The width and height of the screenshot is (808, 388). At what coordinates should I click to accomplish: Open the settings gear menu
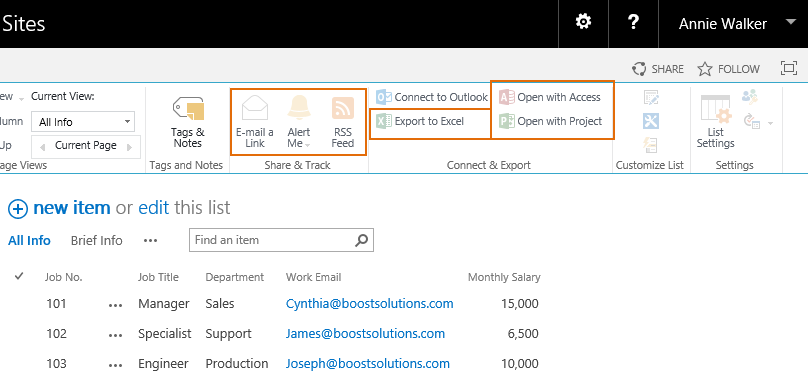click(x=583, y=22)
